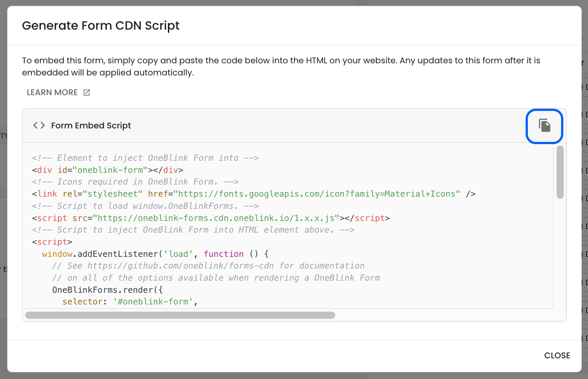Copy the form embed script to clipboard
The height and width of the screenshot is (379, 588).
(x=544, y=126)
